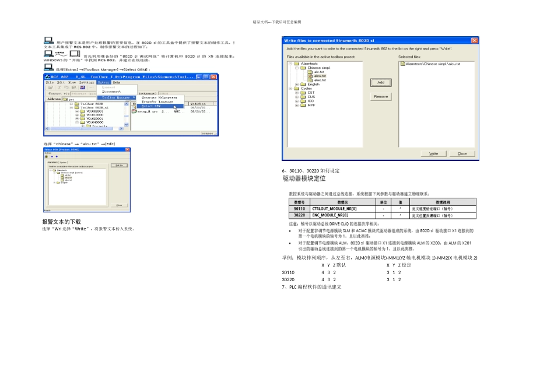Click the MPF folder icon

[303, 106]
